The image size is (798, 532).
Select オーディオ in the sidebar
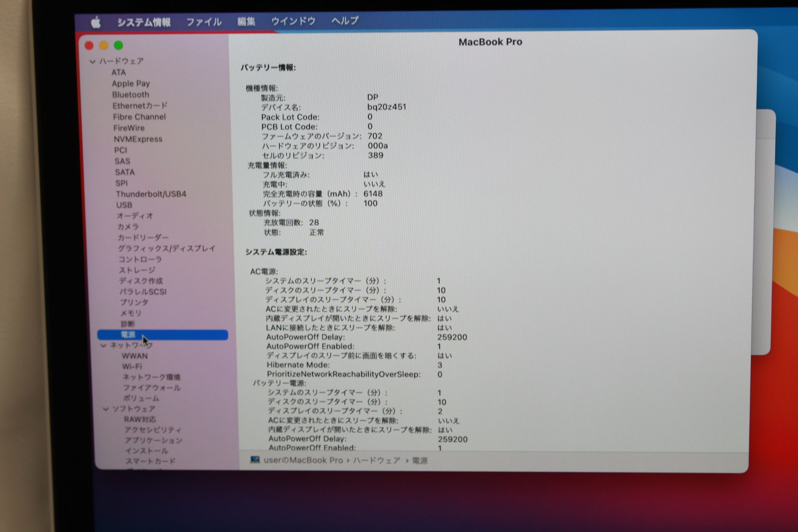pos(135,216)
